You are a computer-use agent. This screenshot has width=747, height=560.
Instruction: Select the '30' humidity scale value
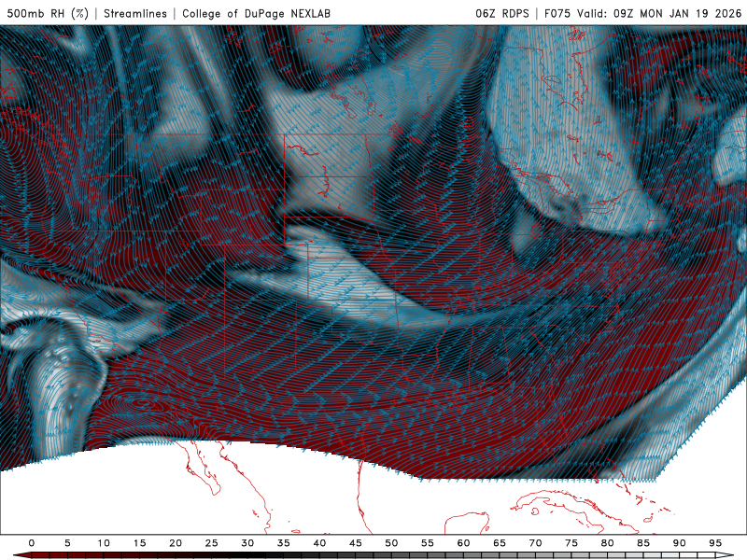click(x=247, y=543)
